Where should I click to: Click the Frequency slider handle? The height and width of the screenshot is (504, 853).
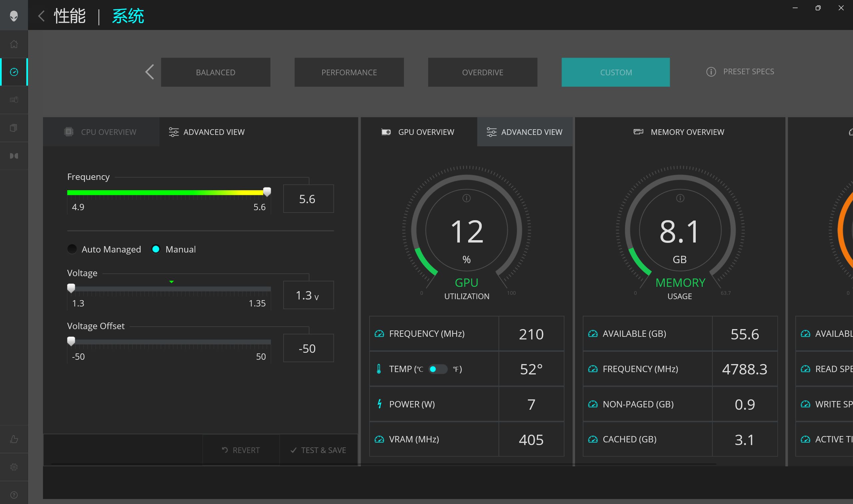267,192
